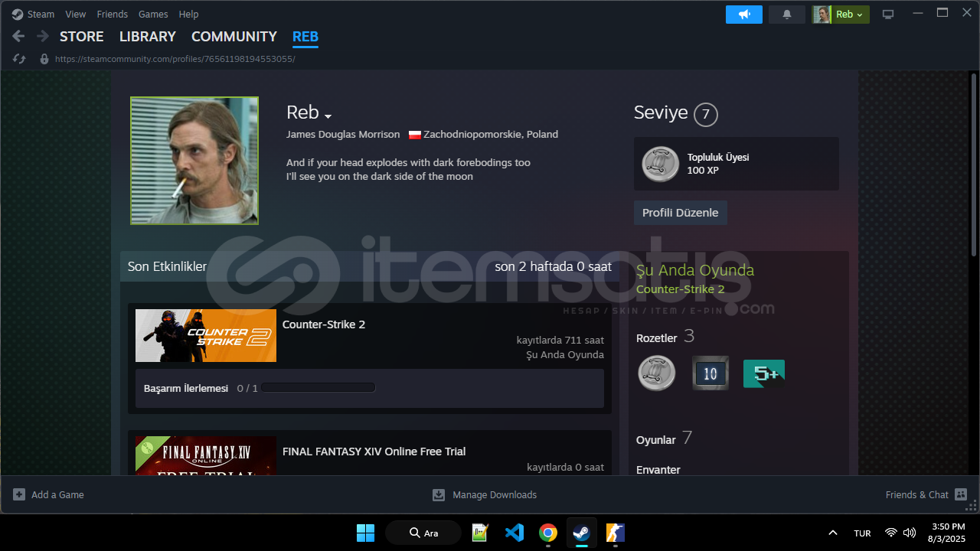
Task: Open the Friends menu
Action: 113,14
